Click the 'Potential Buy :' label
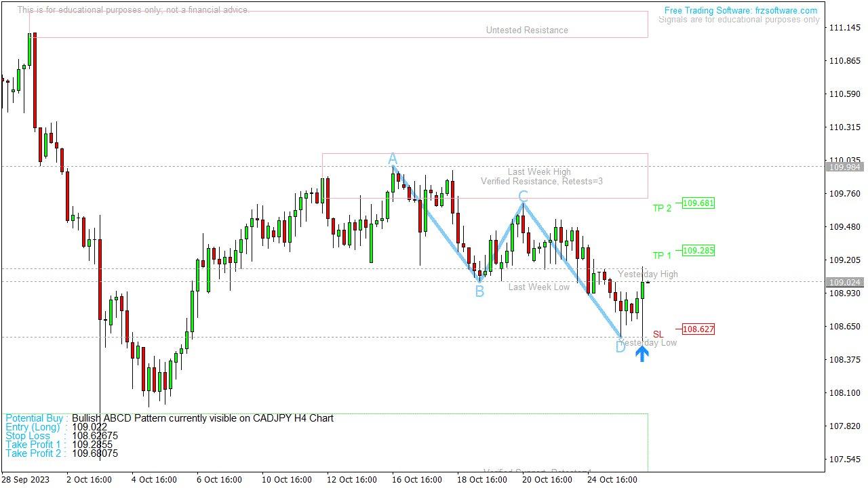The image size is (868, 488). 37,418
